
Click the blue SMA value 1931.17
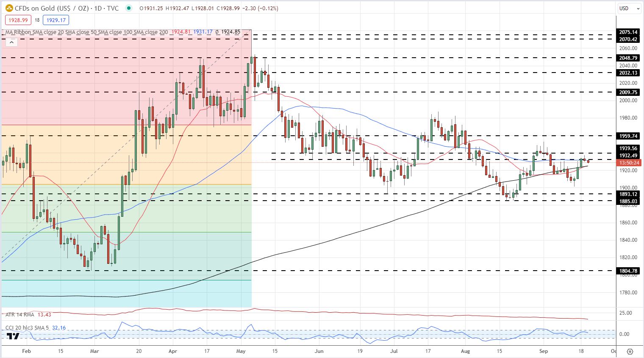203,32
